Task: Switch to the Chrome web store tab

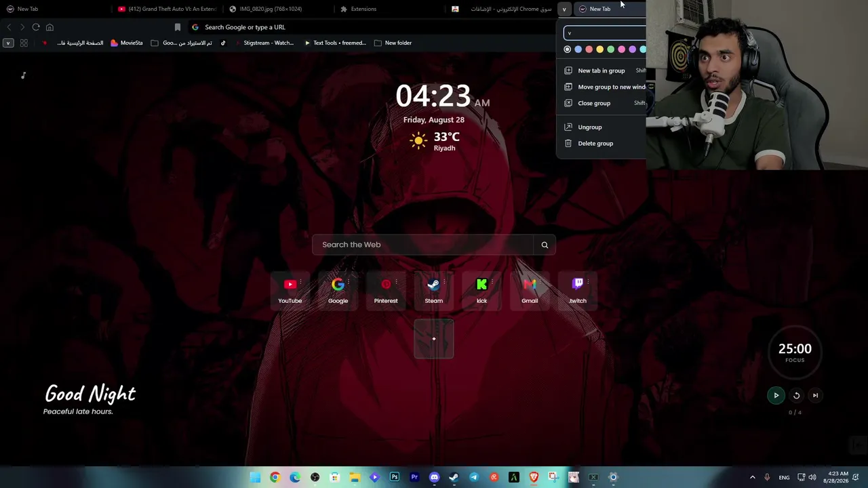Action: pyautogui.click(x=501, y=9)
